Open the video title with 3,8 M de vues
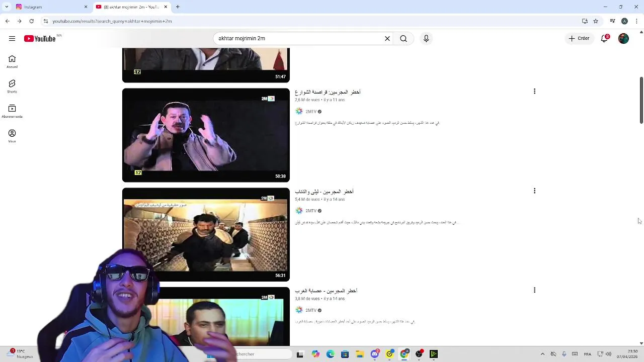The width and height of the screenshot is (644, 362). [x=326, y=291]
